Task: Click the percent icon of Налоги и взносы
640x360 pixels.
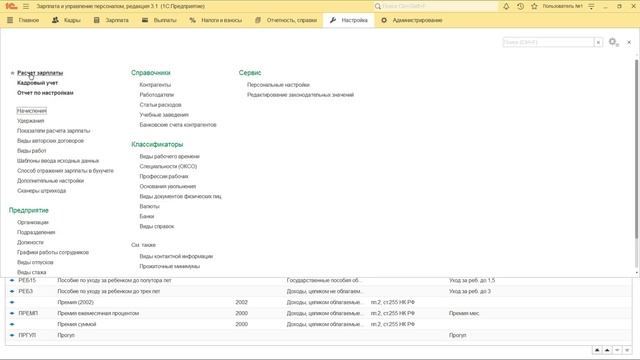Action: pyautogui.click(x=192, y=20)
